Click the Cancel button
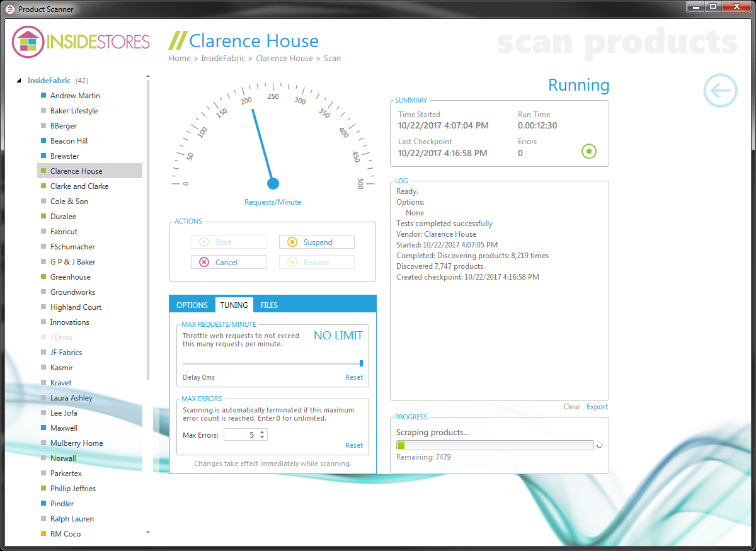 coord(229,262)
